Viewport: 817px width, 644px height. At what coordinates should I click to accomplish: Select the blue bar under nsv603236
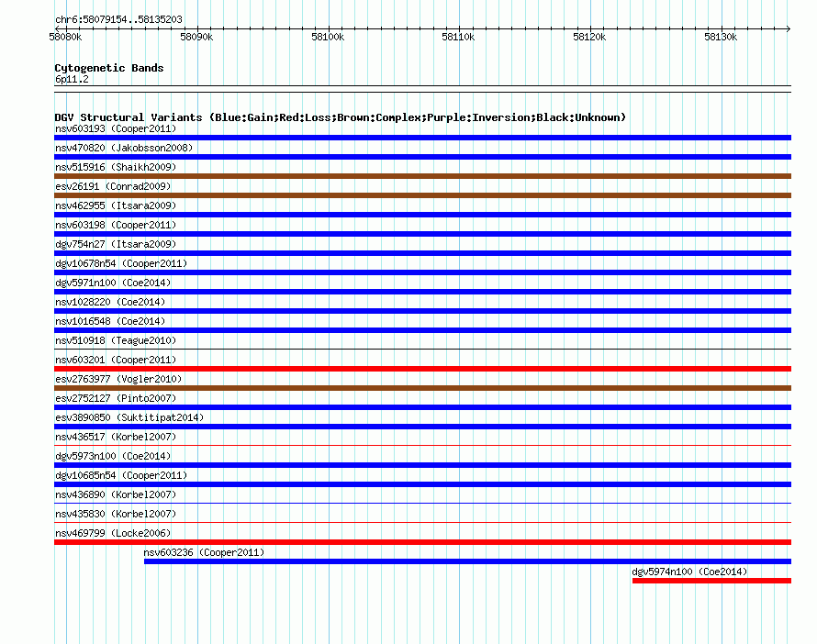[467, 561]
